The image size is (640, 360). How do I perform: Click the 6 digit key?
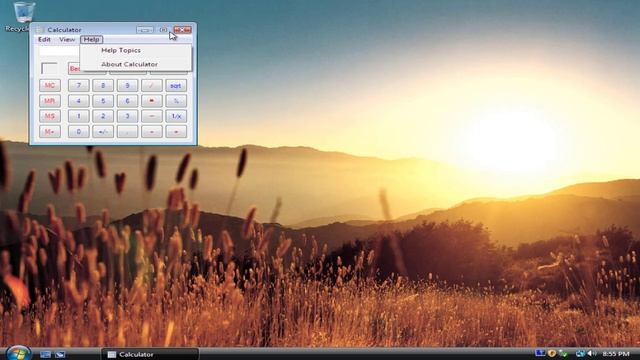(x=127, y=101)
